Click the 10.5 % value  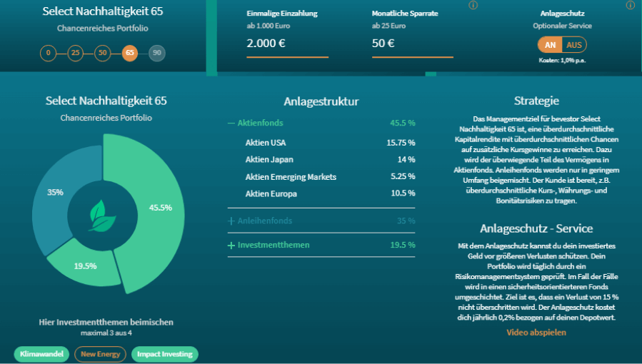pos(403,193)
